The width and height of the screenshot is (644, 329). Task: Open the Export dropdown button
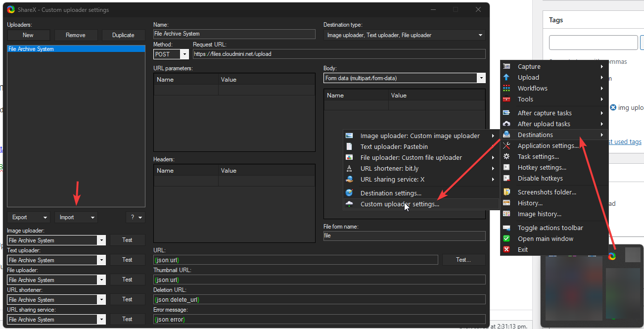(x=29, y=217)
